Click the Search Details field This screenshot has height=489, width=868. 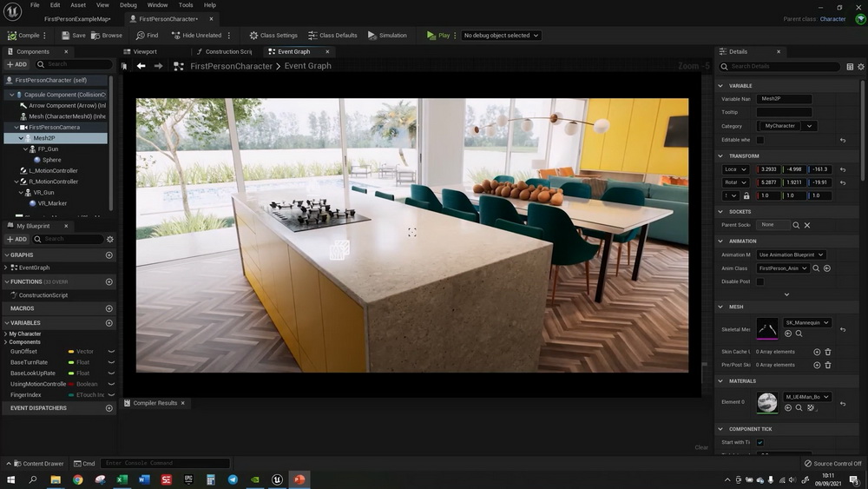click(x=779, y=67)
